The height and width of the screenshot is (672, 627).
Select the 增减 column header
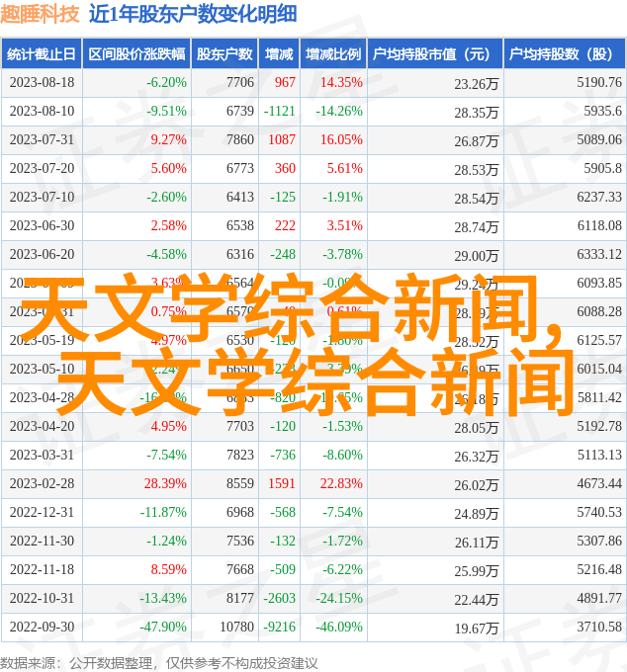[280, 54]
